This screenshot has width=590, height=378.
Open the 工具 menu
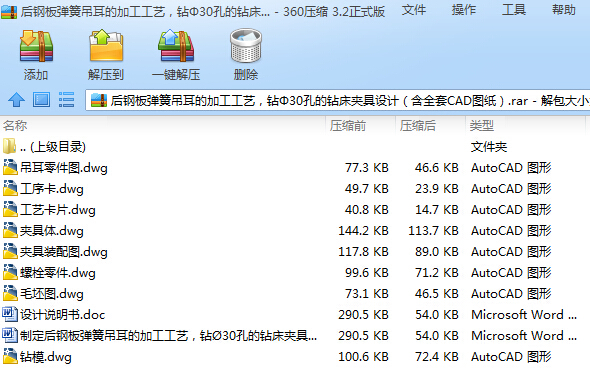pos(514,10)
